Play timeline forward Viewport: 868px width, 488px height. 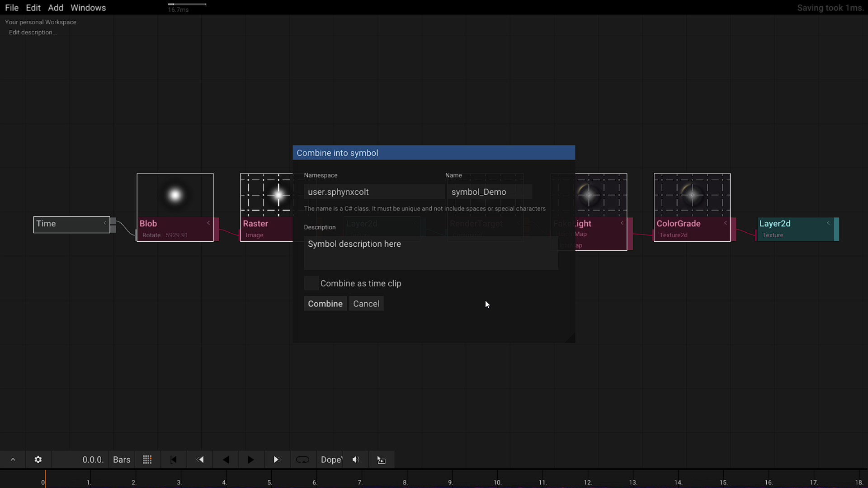pos(251,460)
